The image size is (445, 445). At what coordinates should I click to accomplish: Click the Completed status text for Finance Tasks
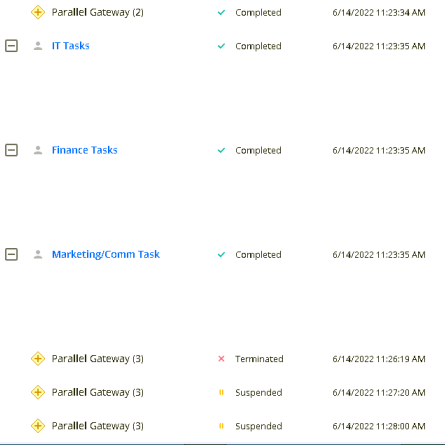258,150
